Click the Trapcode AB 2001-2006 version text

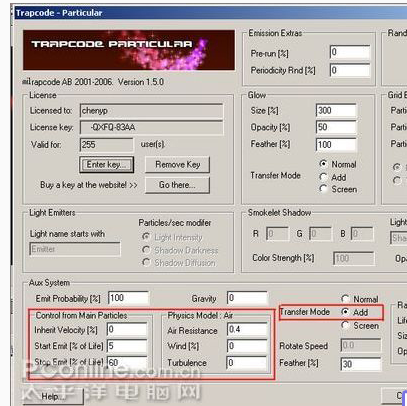click(93, 82)
